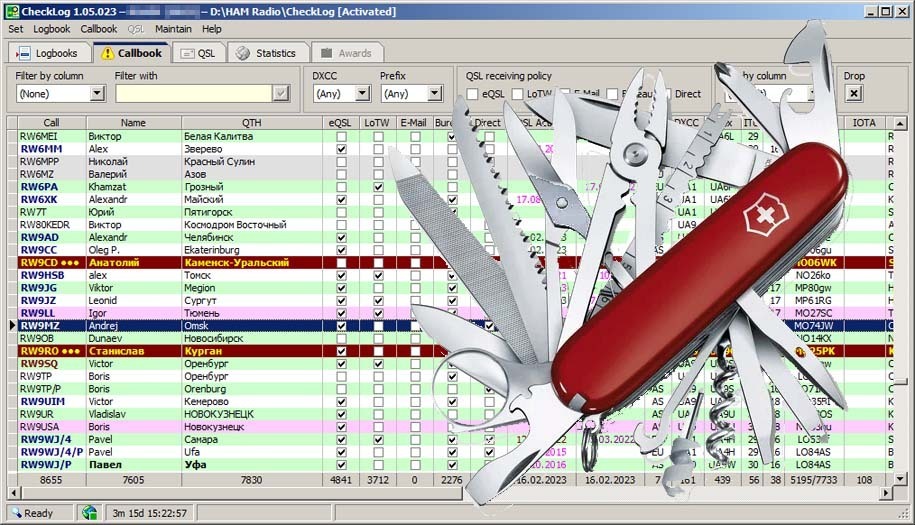Click the QTH cell Каменск-Уральский
Viewport: 915px width, 525px height.
pyautogui.click(x=236, y=262)
